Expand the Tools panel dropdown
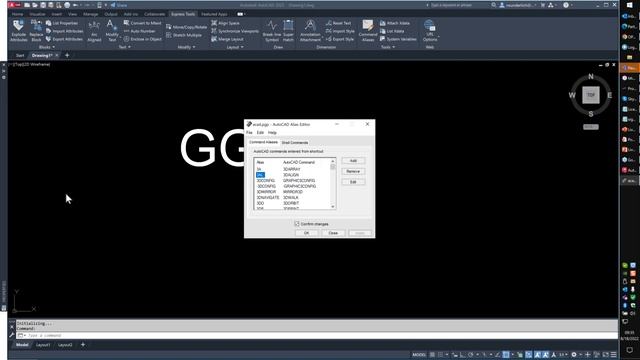This screenshot has height=360, width=640. click(x=388, y=47)
